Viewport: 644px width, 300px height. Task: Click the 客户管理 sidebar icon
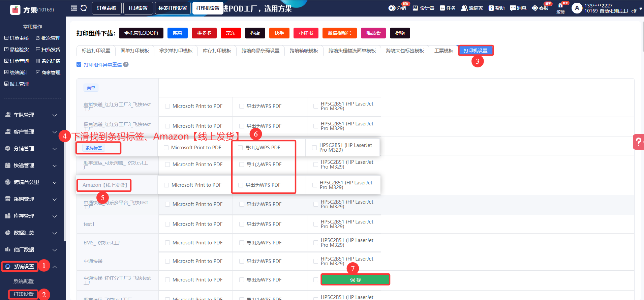pyautogui.click(x=8, y=132)
